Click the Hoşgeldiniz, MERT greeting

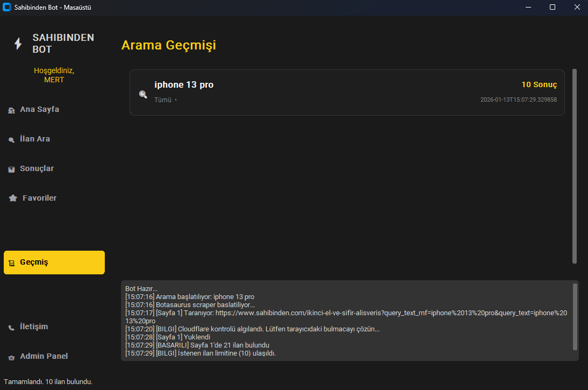click(x=54, y=75)
